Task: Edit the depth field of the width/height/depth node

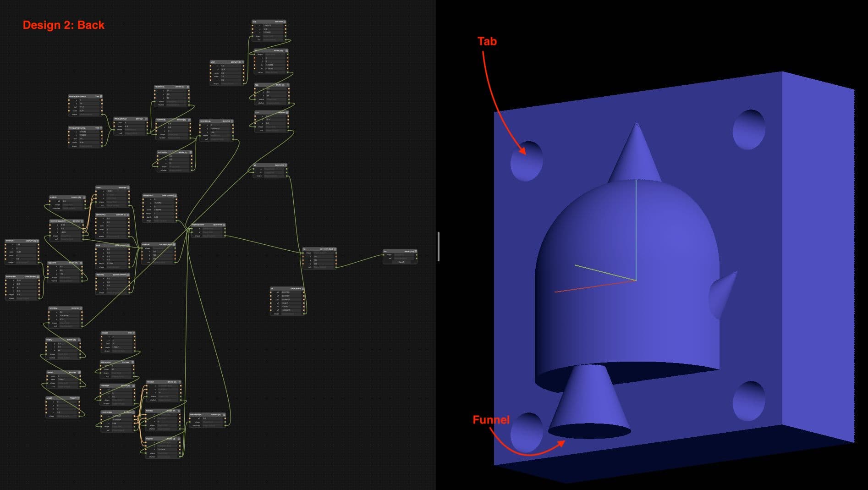Action: 164,217
